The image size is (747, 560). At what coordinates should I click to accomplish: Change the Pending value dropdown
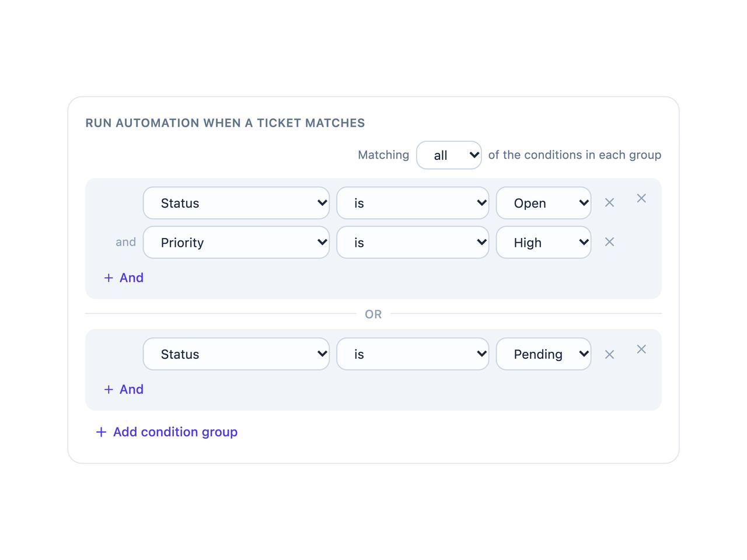tap(543, 354)
